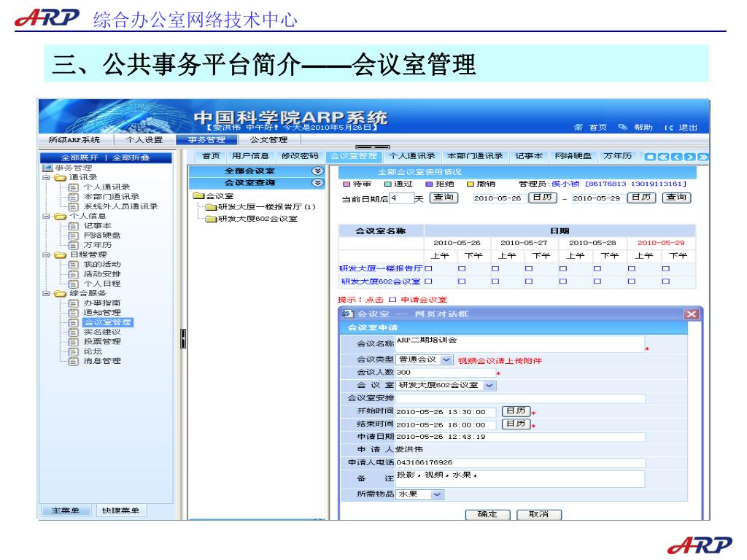Select 实名建议 in sidebar tree
Viewport: 747px width, 560px height.
coord(102,332)
